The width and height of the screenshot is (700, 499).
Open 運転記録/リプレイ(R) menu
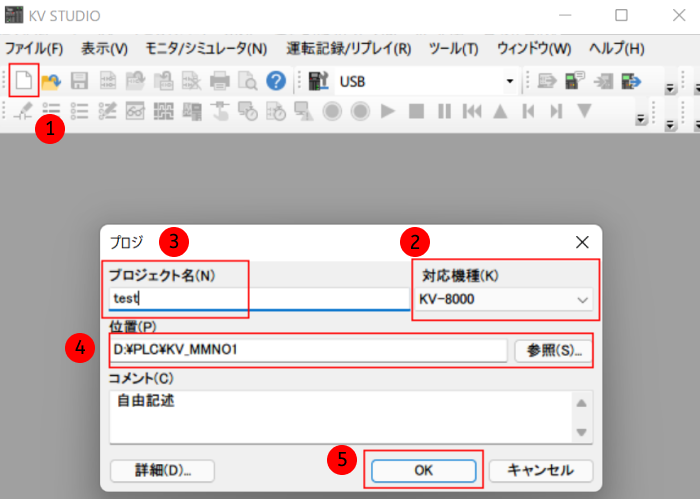(x=349, y=48)
